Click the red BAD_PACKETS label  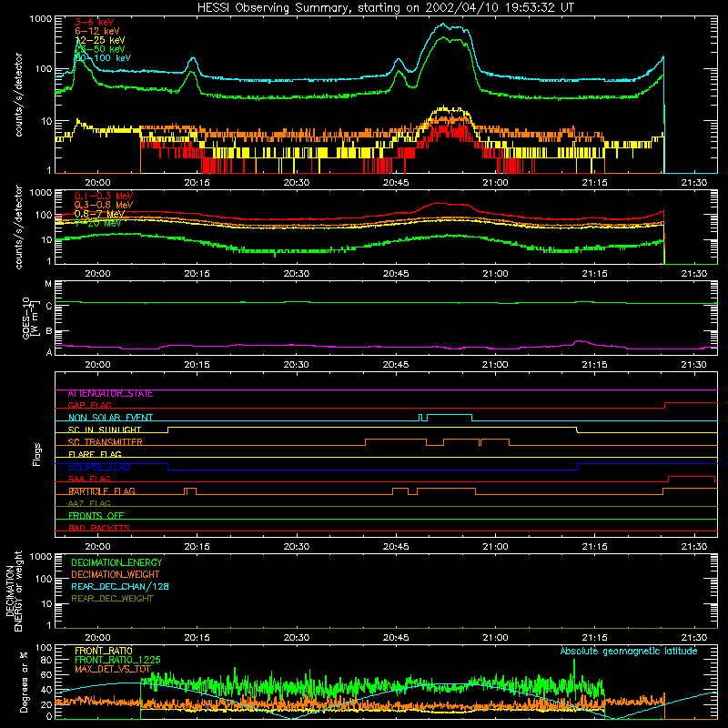pos(99,528)
